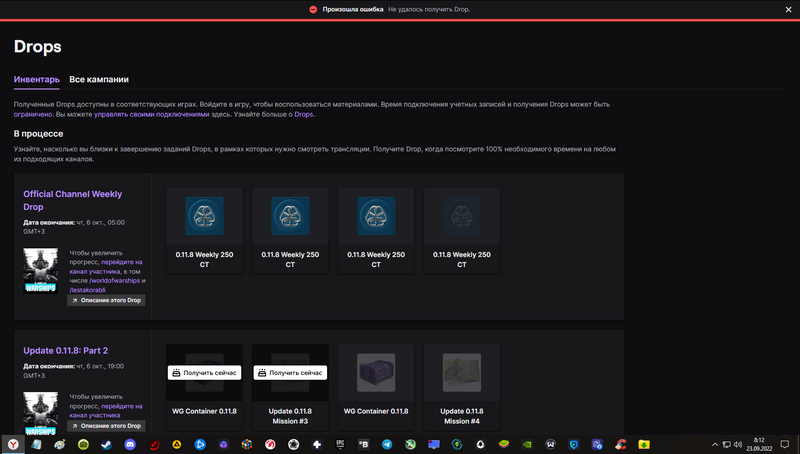Click third 0.11.8 Weekly 250 CT icon
Screen dimensions: 800x454
point(376,216)
